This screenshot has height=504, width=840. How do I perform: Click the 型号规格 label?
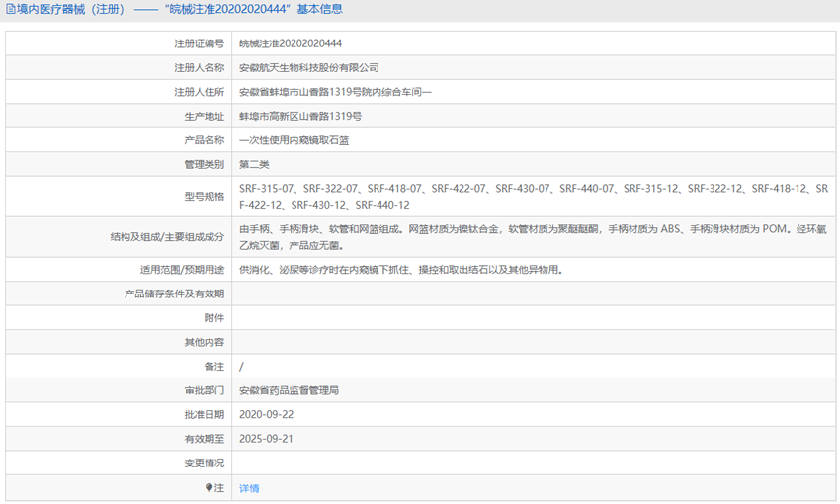[205, 197]
